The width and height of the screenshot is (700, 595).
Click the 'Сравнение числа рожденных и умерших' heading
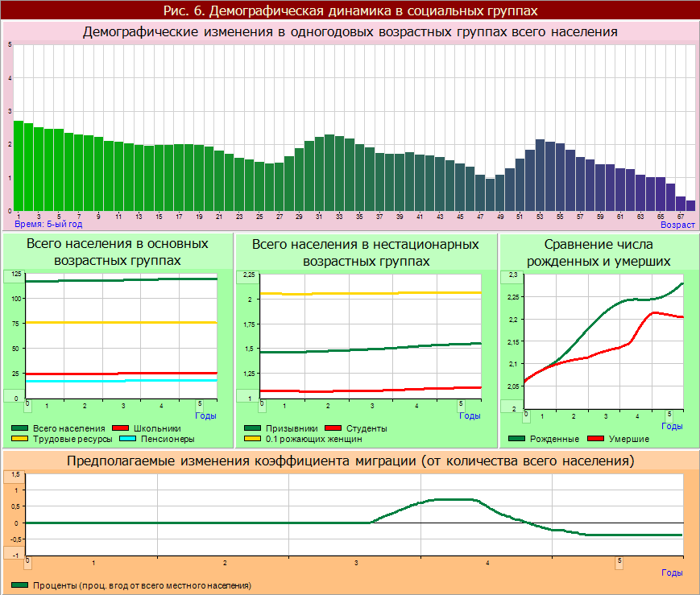pos(599,253)
